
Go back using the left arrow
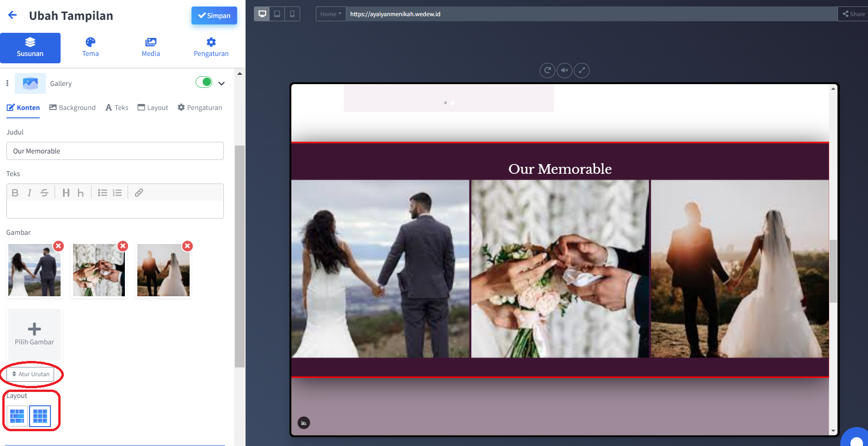[12, 15]
